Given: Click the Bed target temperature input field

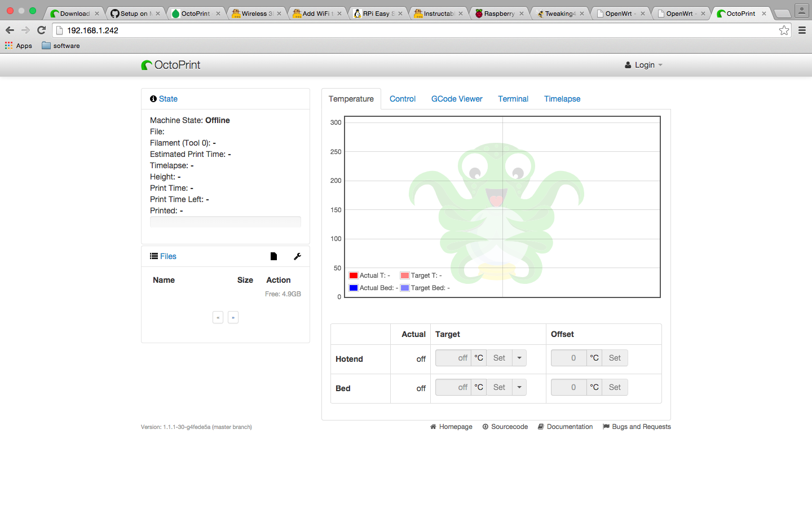Looking at the screenshot, I should click(x=453, y=387).
